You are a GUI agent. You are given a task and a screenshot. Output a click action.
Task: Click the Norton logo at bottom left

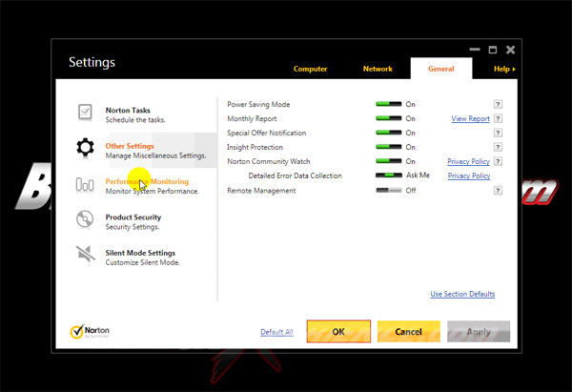tap(90, 331)
